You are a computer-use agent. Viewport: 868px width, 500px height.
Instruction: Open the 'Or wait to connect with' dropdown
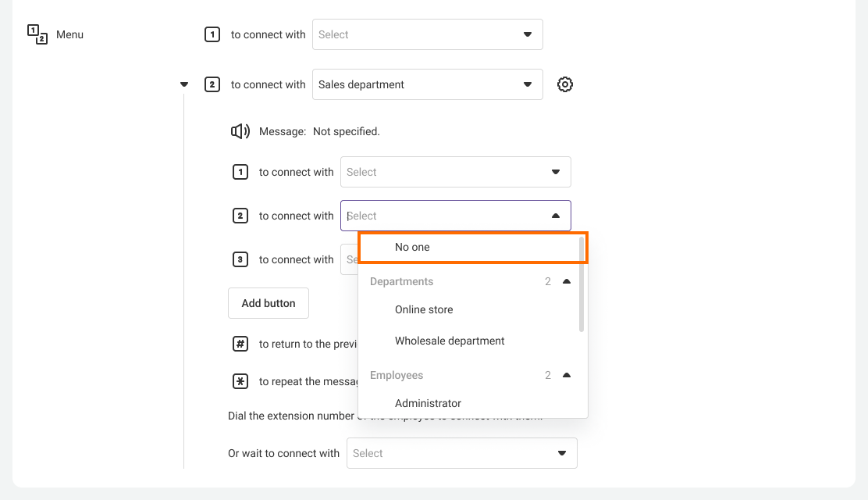[x=461, y=453]
